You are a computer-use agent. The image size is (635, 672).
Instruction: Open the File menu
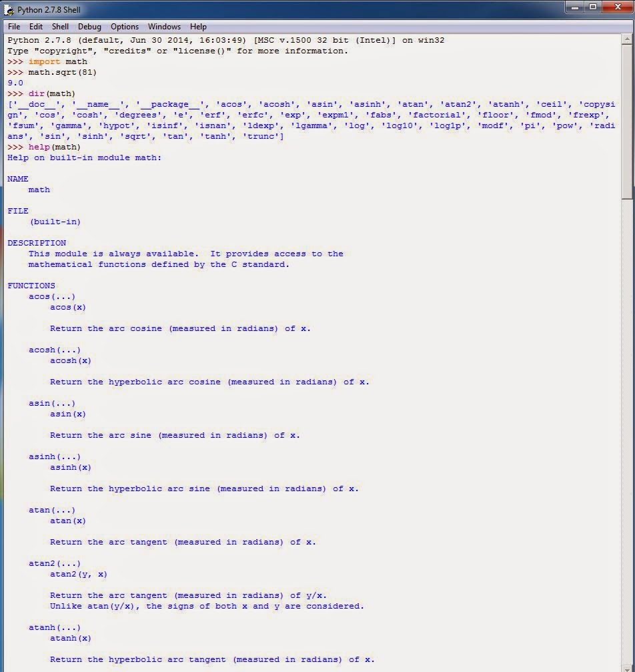tap(13, 27)
